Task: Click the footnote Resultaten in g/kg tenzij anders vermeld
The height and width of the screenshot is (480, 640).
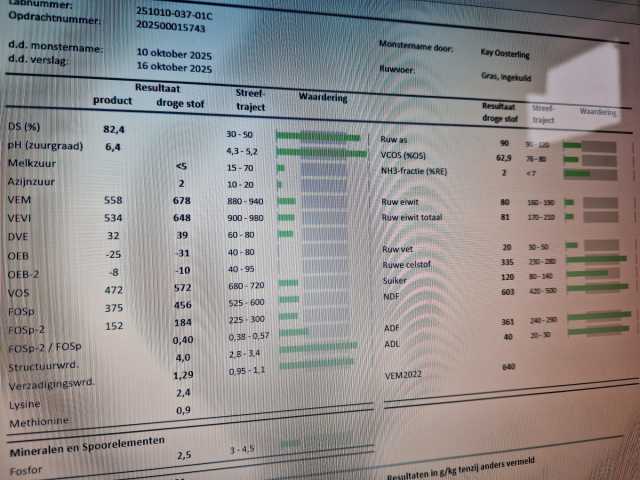Action: pos(460,469)
